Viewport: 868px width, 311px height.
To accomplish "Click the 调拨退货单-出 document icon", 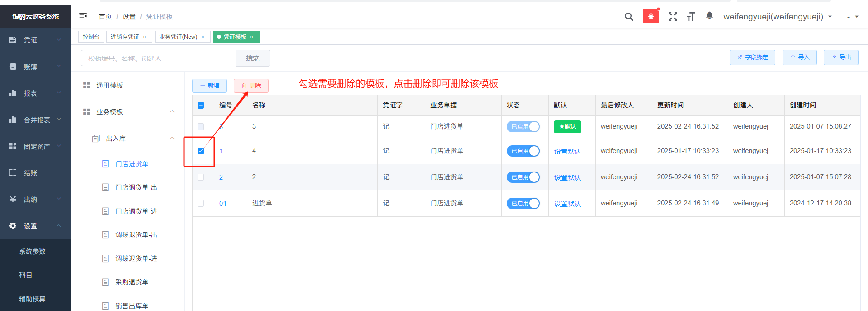I will pyautogui.click(x=105, y=235).
